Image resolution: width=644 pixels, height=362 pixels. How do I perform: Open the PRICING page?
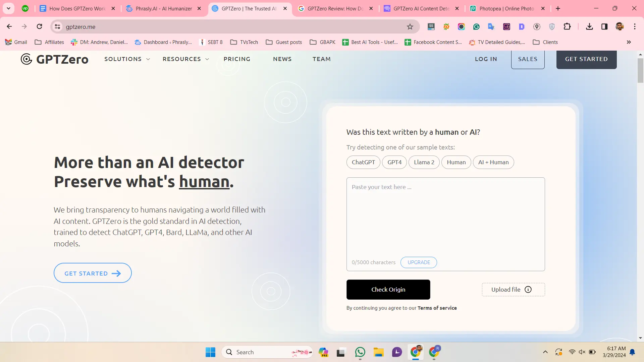pos(237,59)
